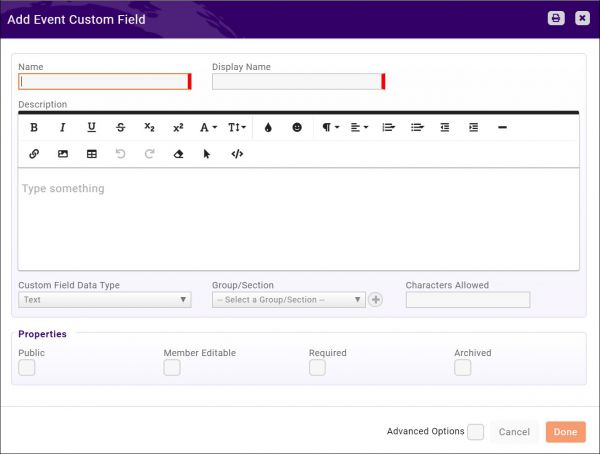Viewport: 600px width, 454px height.
Task: Insert a table into the description
Action: (x=92, y=154)
